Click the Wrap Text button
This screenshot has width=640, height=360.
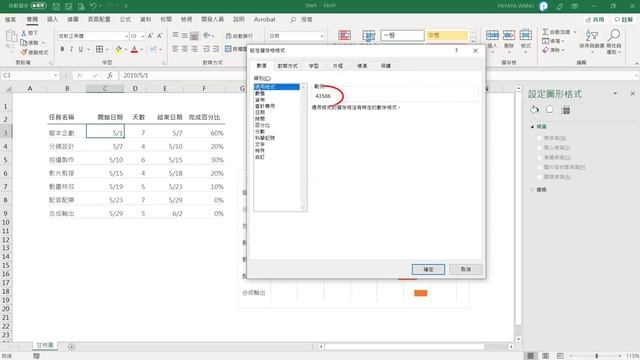[239, 36]
